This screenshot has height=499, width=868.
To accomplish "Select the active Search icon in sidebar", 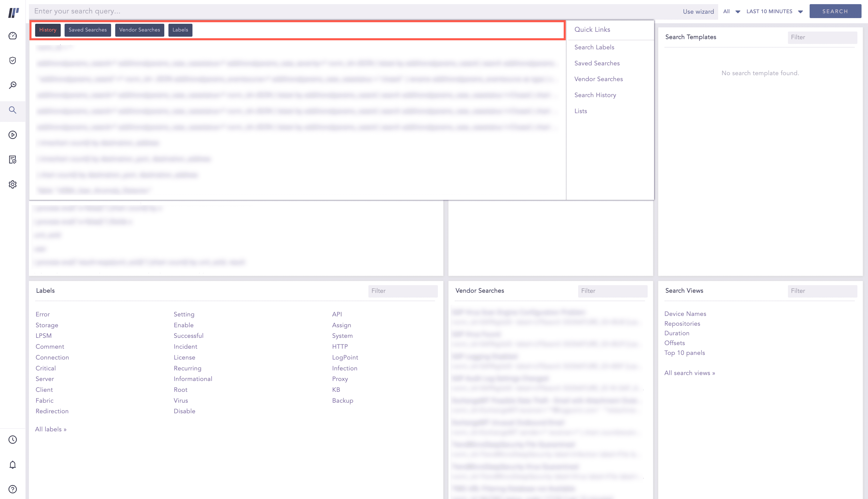I will pyautogui.click(x=12, y=110).
